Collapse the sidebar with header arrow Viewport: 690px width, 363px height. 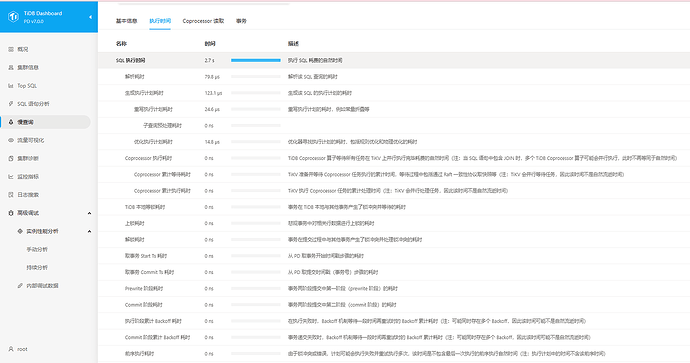tap(90, 17)
